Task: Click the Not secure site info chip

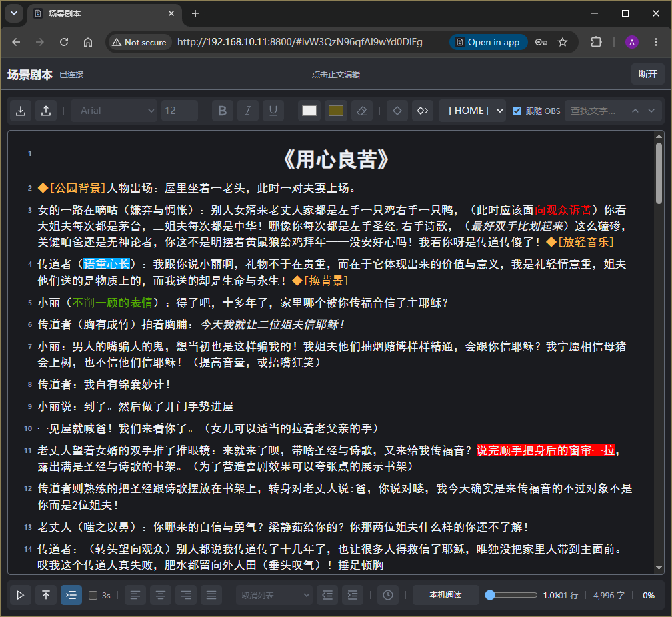Action: [x=140, y=42]
